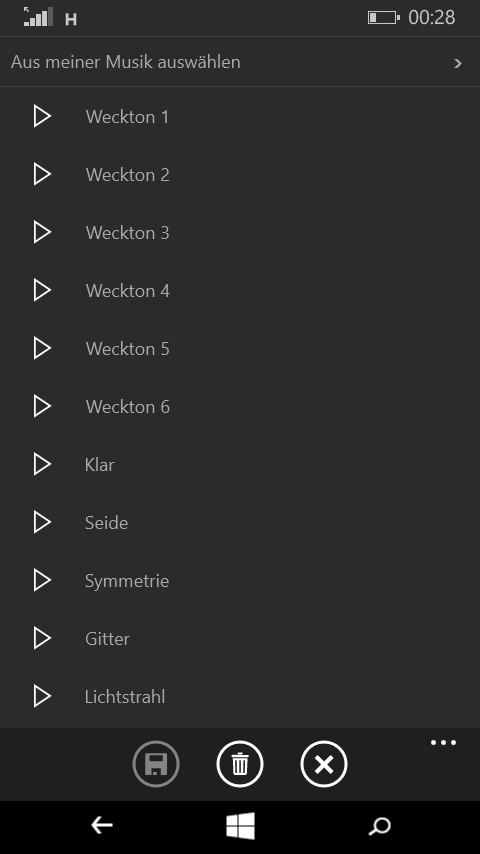
Task: Tap the Windows Start logo
Action: pos(240,826)
